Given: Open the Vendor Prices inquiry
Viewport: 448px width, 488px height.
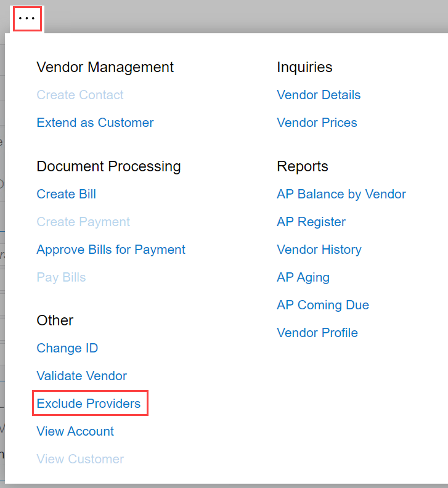Looking at the screenshot, I should tap(317, 123).
